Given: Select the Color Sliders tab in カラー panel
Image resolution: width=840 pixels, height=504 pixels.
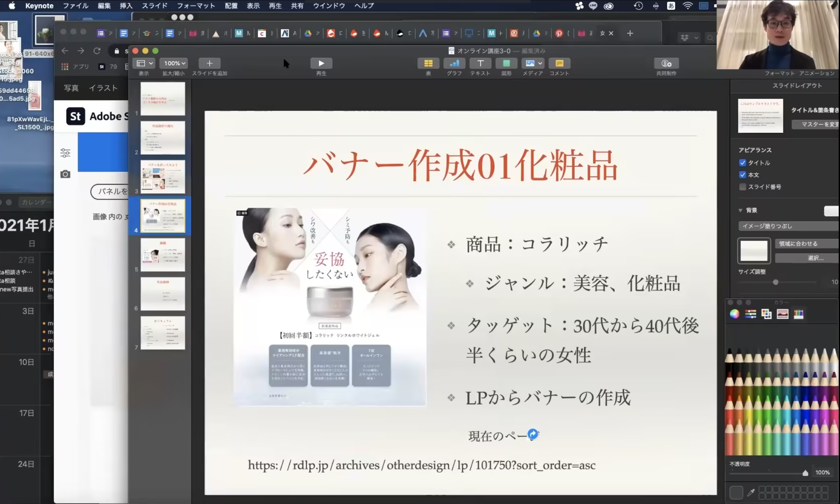Looking at the screenshot, I should [x=751, y=314].
